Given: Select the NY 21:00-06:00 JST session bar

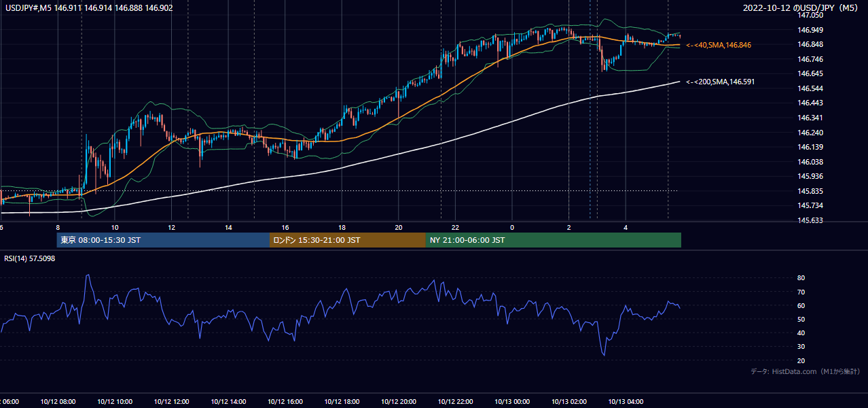Looking at the screenshot, I should click(x=554, y=240).
